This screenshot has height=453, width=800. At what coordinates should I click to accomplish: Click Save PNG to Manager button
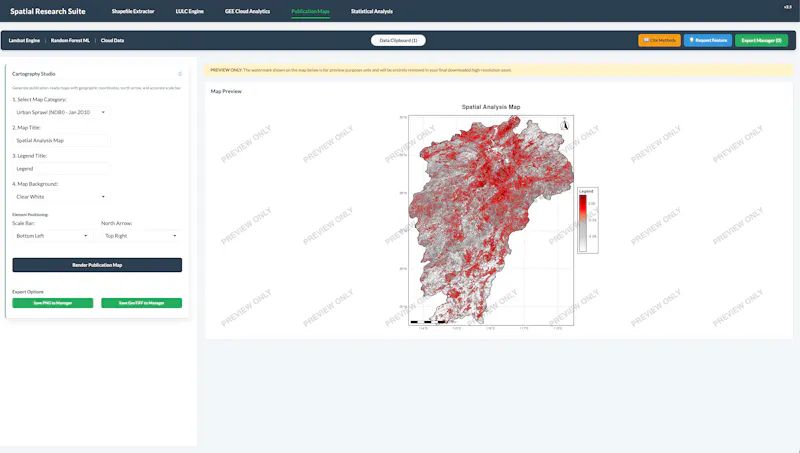pos(53,303)
